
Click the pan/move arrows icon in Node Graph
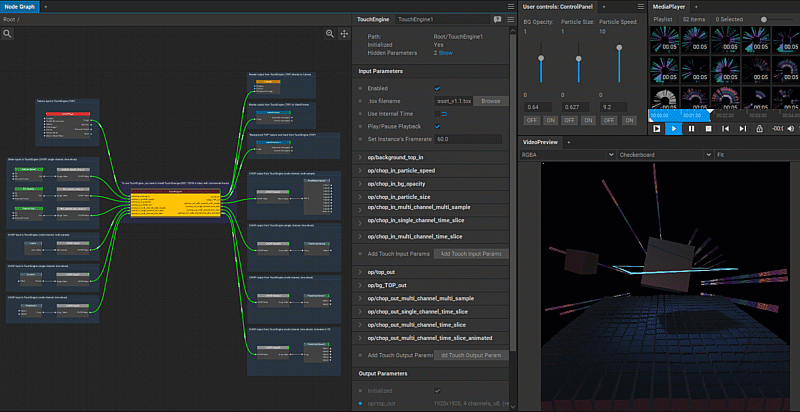tap(344, 34)
